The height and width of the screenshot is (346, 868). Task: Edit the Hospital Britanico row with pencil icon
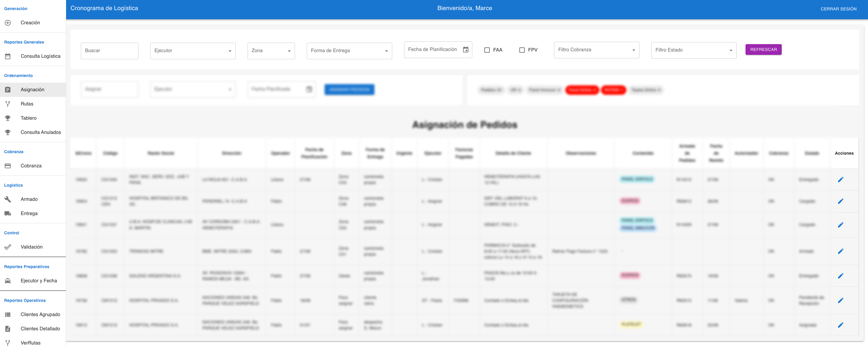click(x=840, y=201)
